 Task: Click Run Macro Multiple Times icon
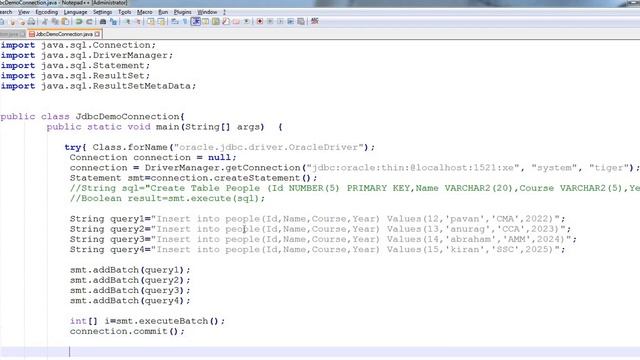tap(291, 21)
